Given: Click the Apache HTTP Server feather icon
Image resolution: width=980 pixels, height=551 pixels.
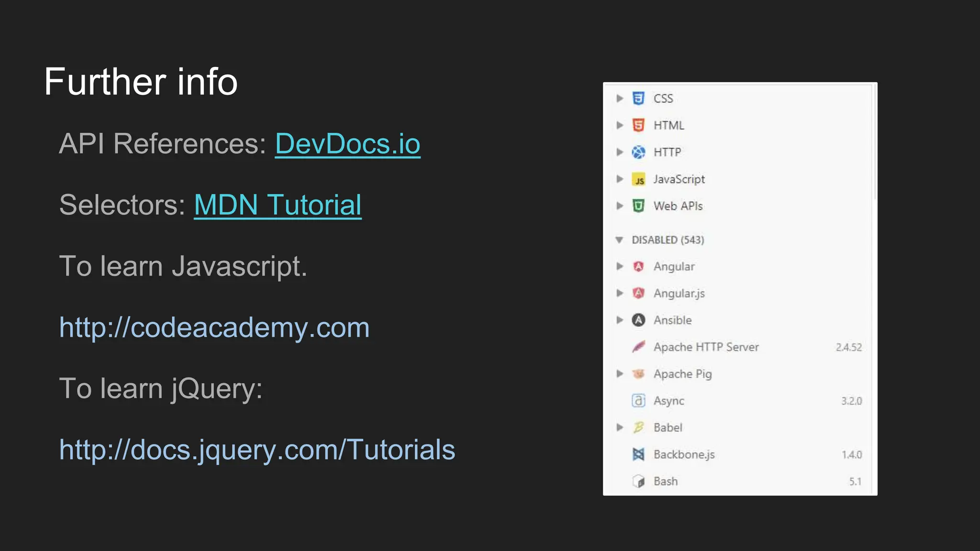Looking at the screenshot, I should point(638,347).
